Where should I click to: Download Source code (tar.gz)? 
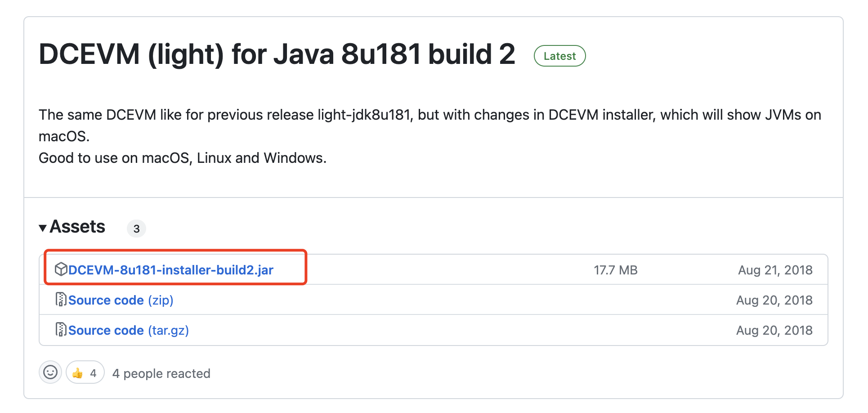coord(128,330)
